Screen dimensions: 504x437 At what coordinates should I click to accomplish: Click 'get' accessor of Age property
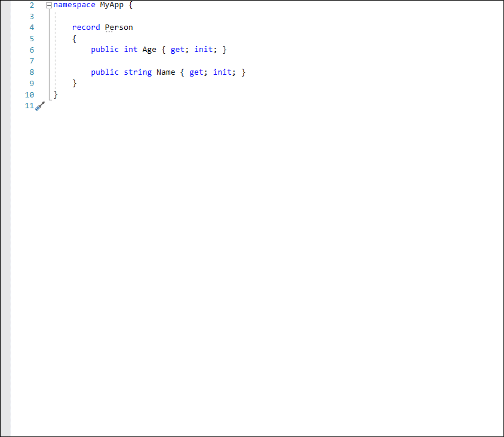(177, 50)
